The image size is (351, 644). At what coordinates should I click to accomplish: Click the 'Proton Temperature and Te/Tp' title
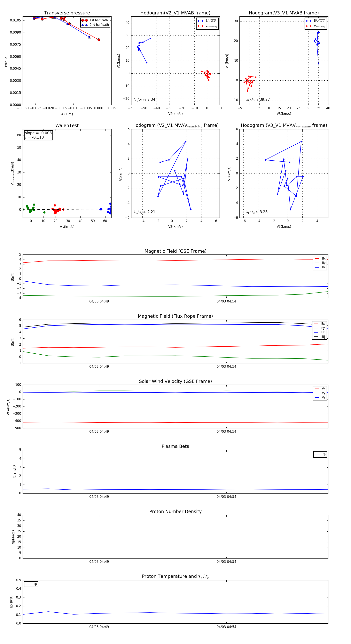(175, 576)
